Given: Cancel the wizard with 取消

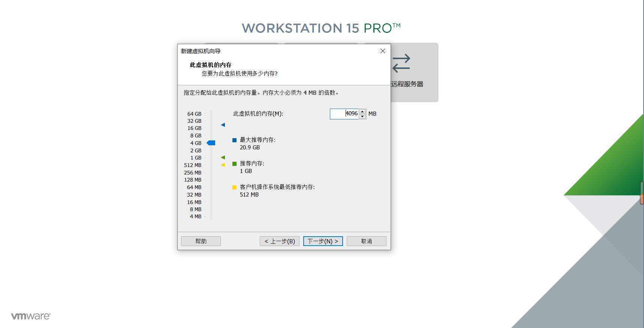Looking at the screenshot, I should (366, 241).
